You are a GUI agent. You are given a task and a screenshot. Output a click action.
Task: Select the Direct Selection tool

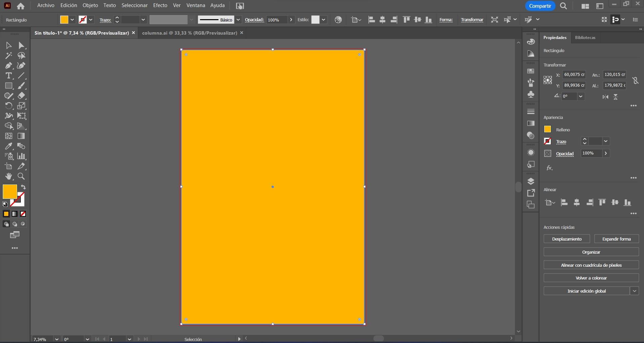point(22,45)
